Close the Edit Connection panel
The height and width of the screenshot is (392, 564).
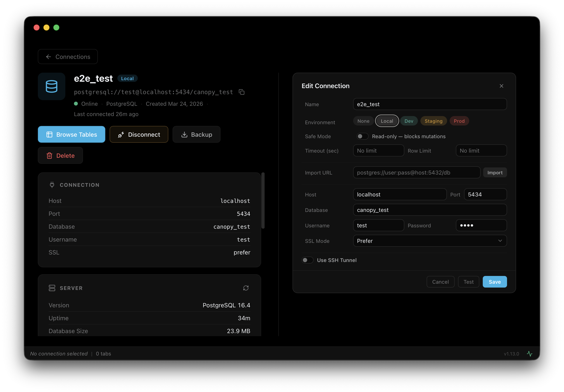click(501, 86)
